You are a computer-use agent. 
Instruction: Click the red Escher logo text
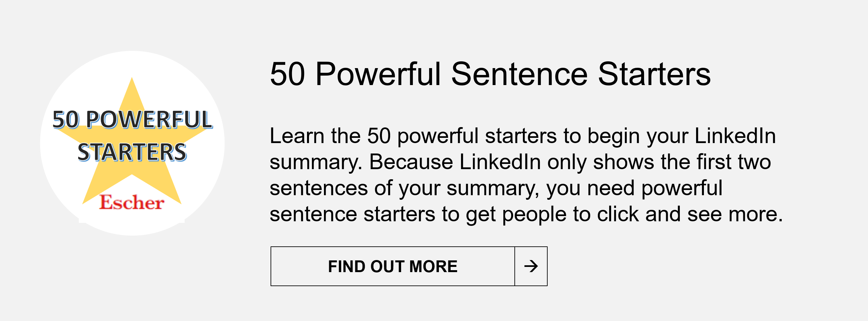[132, 202]
